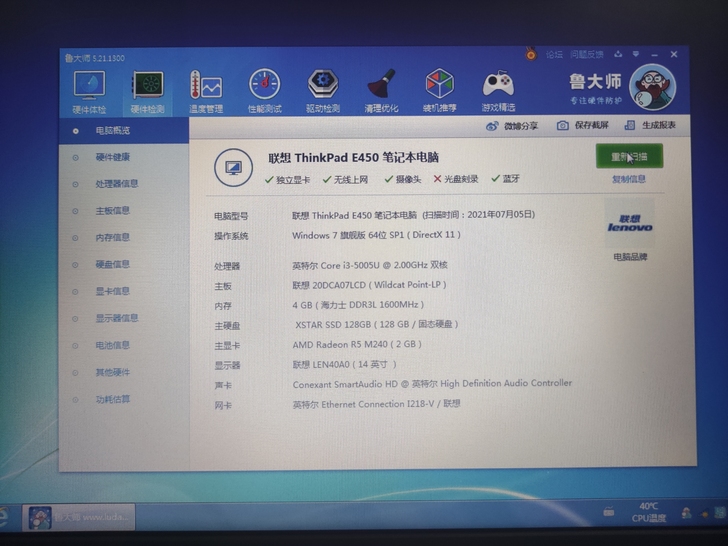Click the 电脑品牌 label under the logo
This screenshot has height=546, width=728.
(630, 257)
